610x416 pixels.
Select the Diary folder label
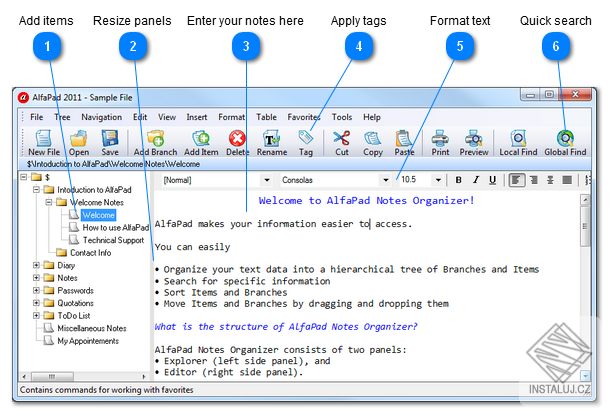(66, 265)
